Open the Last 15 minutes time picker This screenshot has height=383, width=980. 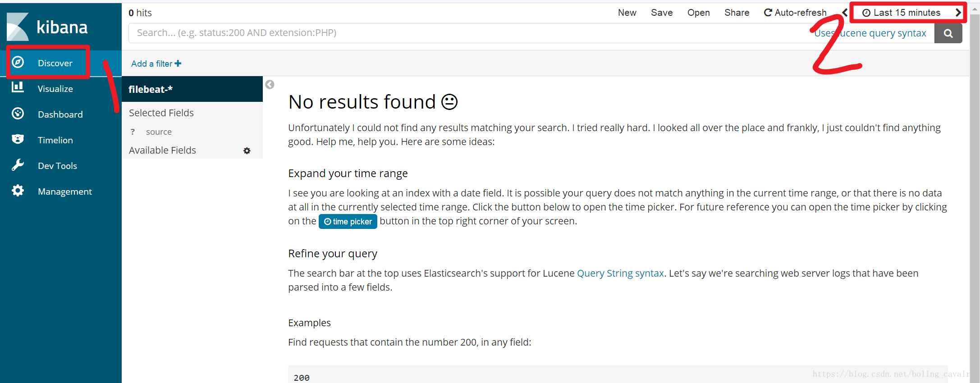(902, 13)
